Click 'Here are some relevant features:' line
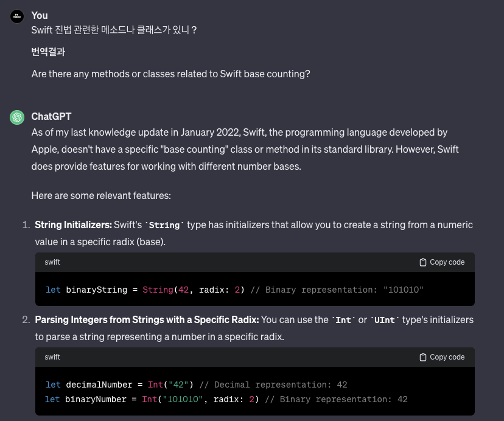The width and height of the screenshot is (504, 421). click(101, 195)
